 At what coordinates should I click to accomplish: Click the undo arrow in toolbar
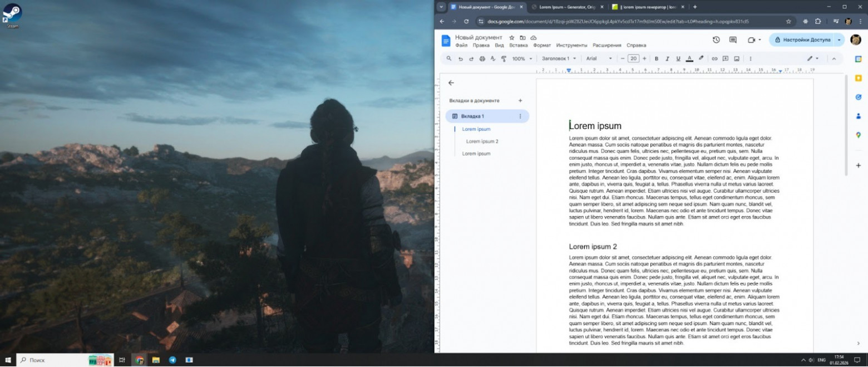(x=460, y=58)
